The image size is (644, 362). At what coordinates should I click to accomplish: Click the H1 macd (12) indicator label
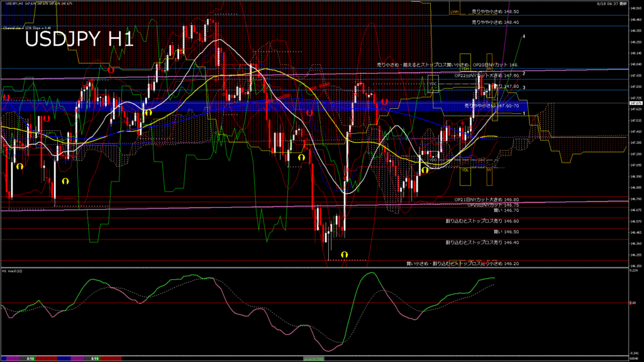pyautogui.click(x=13, y=271)
